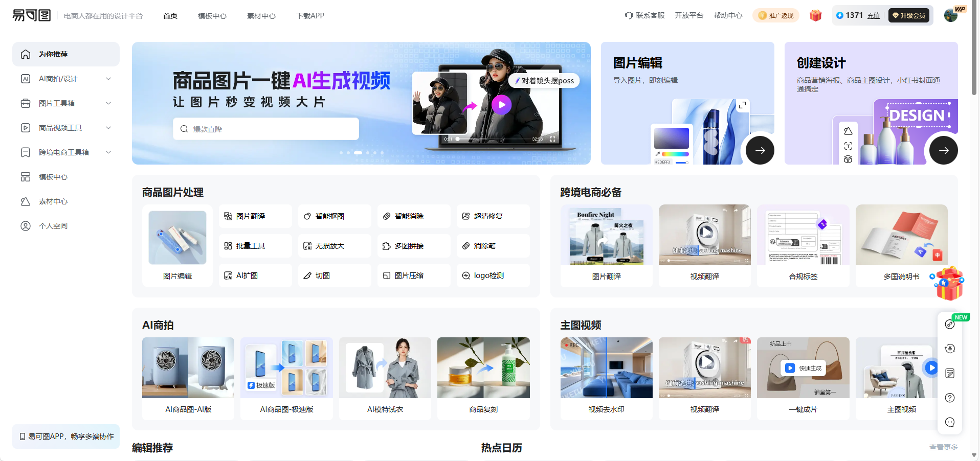Open the 图片翻译 card in 跨境电商必备

[607, 246]
